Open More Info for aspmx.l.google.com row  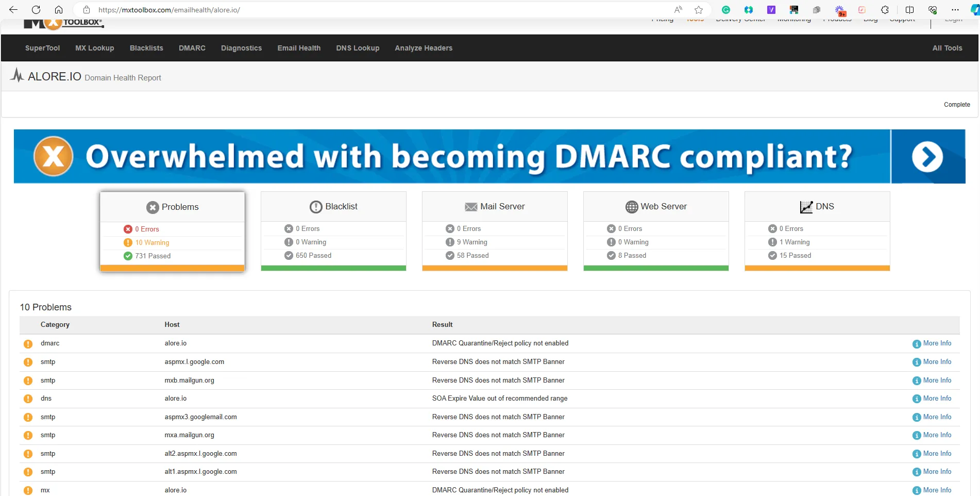932,362
